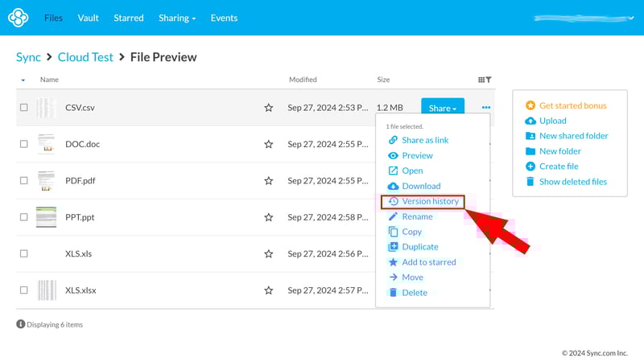
Task: Star the DOC.doc file
Action: tap(269, 144)
